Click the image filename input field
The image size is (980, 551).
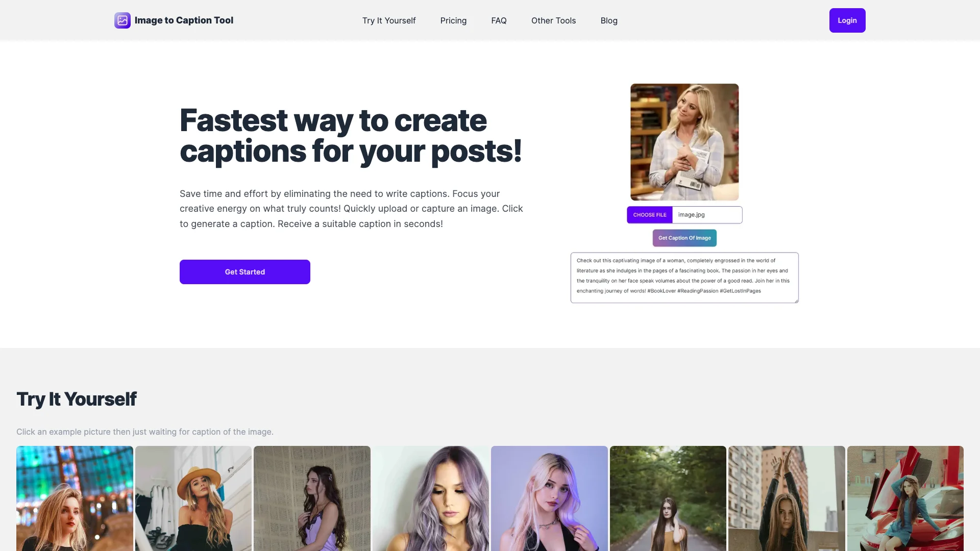(x=707, y=215)
